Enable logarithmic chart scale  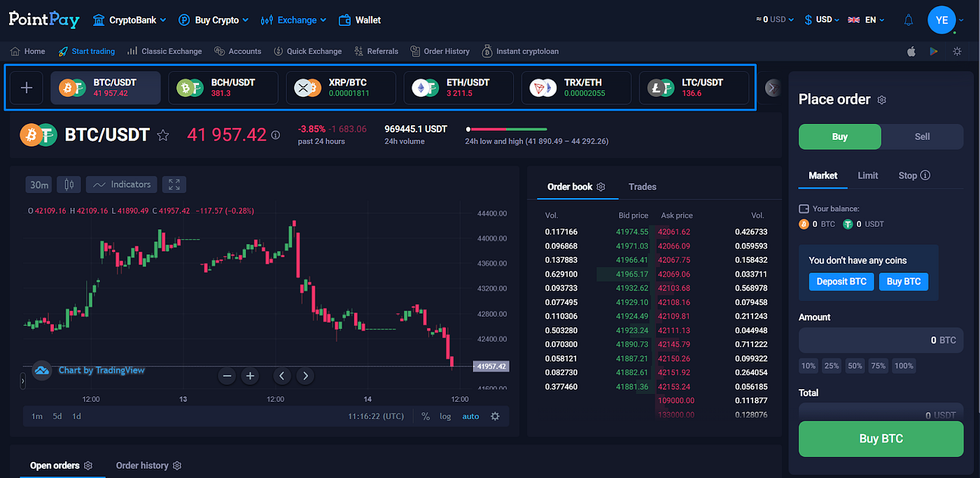point(445,416)
